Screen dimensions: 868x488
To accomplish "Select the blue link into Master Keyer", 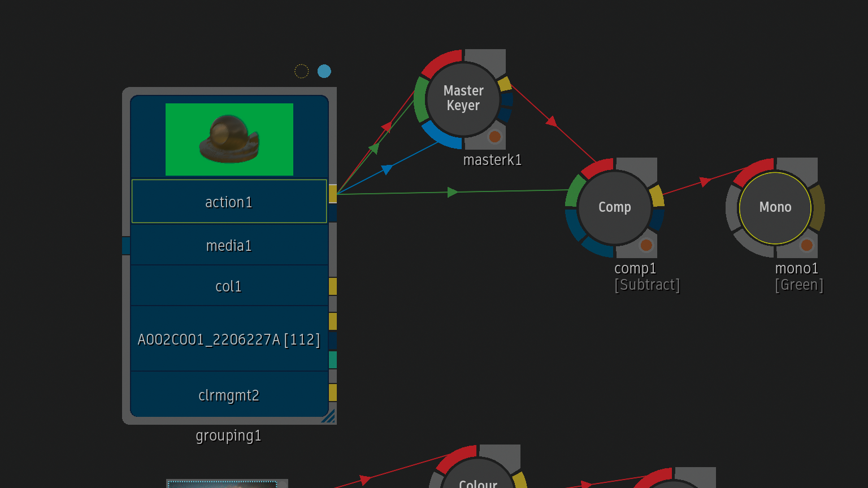I will pyautogui.click(x=387, y=168).
